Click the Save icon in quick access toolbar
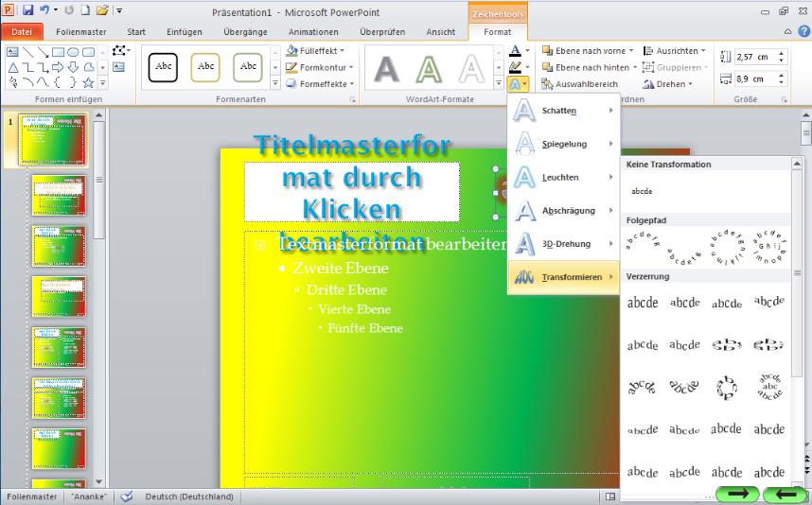The image size is (812, 505). coord(27,10)
